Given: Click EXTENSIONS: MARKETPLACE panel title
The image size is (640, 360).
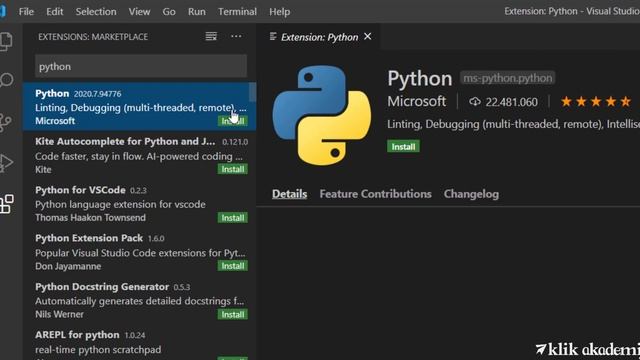Looking at the screenshot, I should pyautogui.click(x=93, y=37).
